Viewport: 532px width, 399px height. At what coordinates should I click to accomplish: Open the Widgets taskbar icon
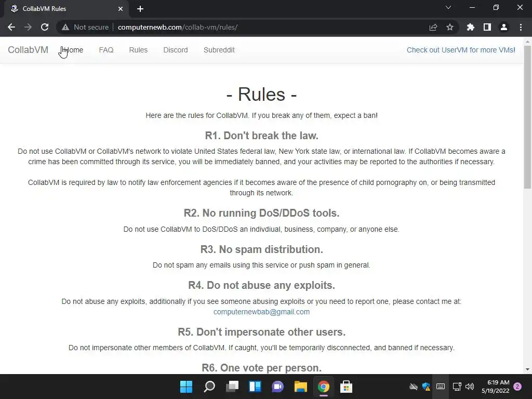[255, 387]
